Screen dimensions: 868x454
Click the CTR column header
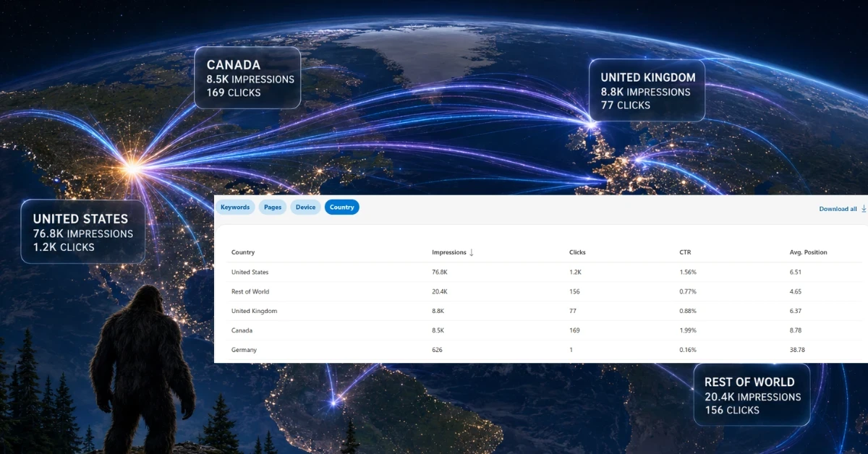coord(686,252)
